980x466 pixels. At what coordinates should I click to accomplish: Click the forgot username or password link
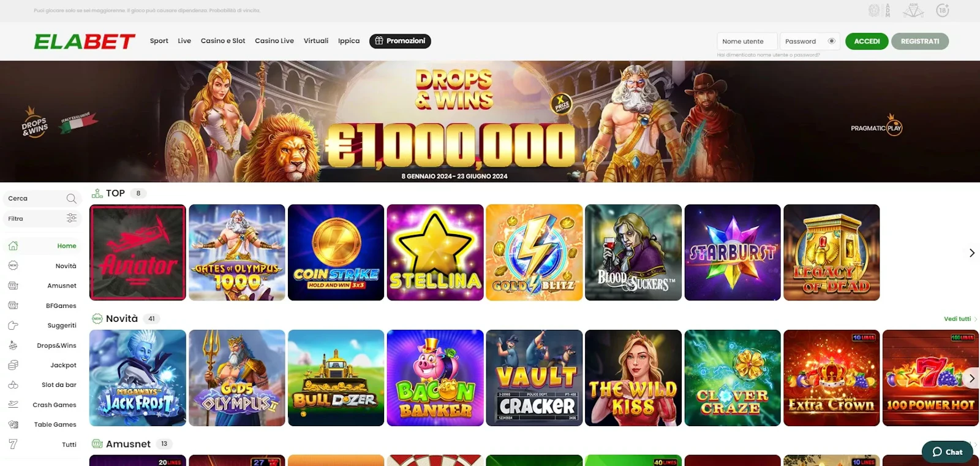(x=768, y=55)
